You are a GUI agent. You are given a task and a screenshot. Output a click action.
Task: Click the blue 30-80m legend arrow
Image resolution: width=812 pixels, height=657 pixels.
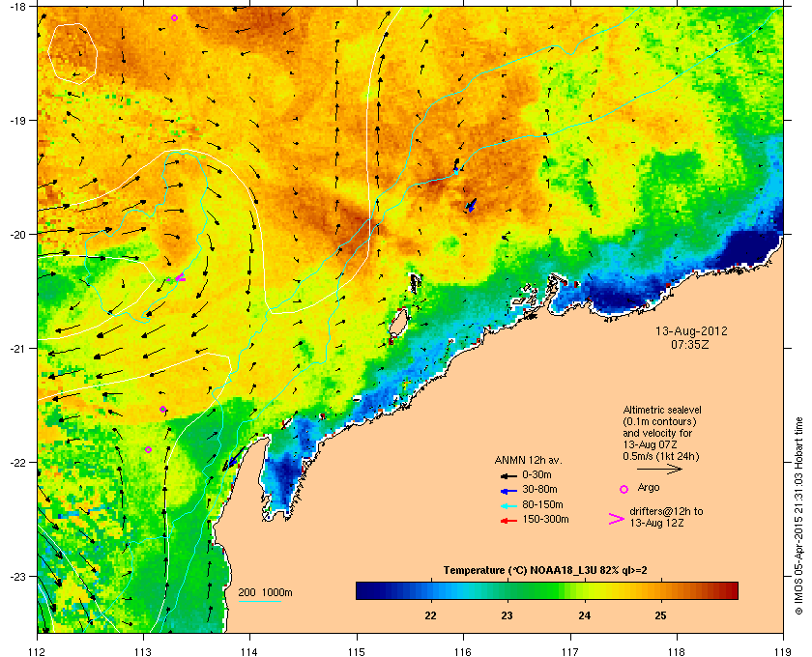(x=509, y=490)
